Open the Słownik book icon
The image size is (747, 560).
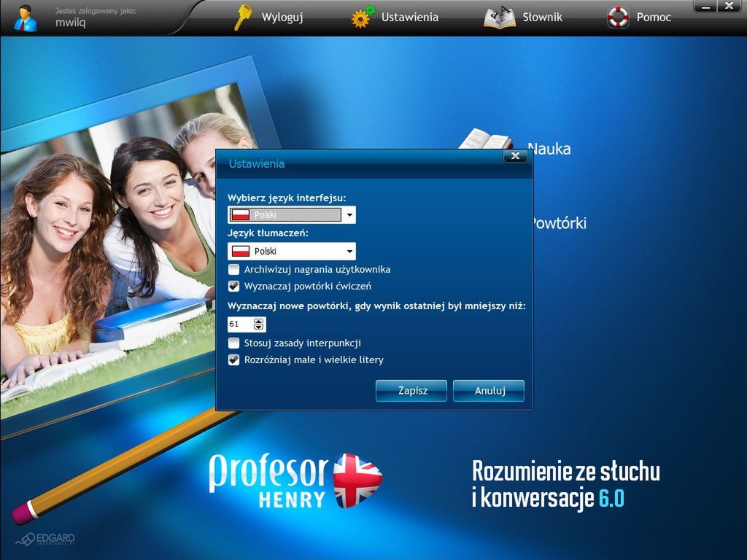(x=499, y=17)
